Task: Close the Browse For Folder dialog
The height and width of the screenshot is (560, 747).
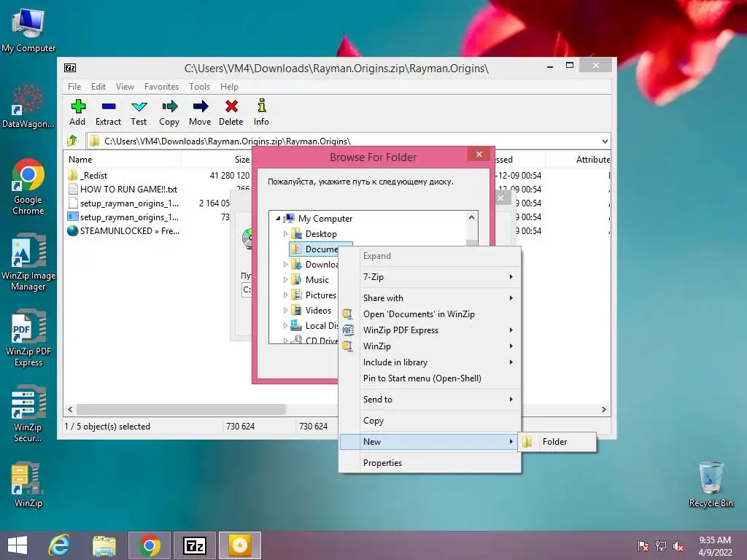Action: 479,155
